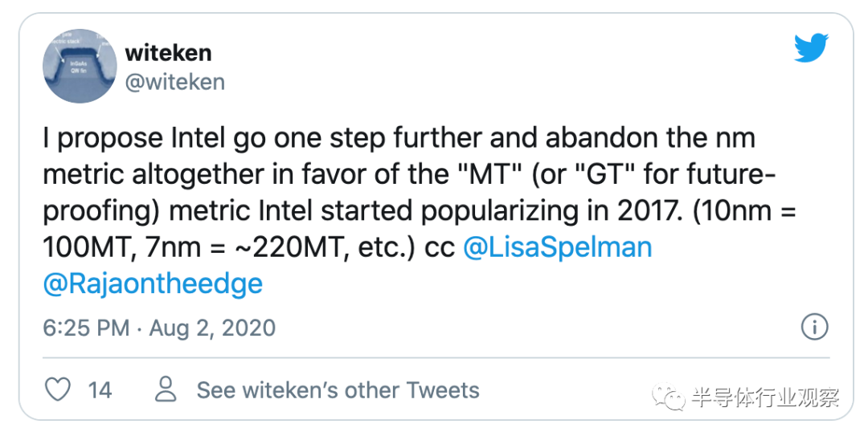The image size is (868, 436).
Task: Click the 半导体行业观察 watermark text
Action: [766, 397]
